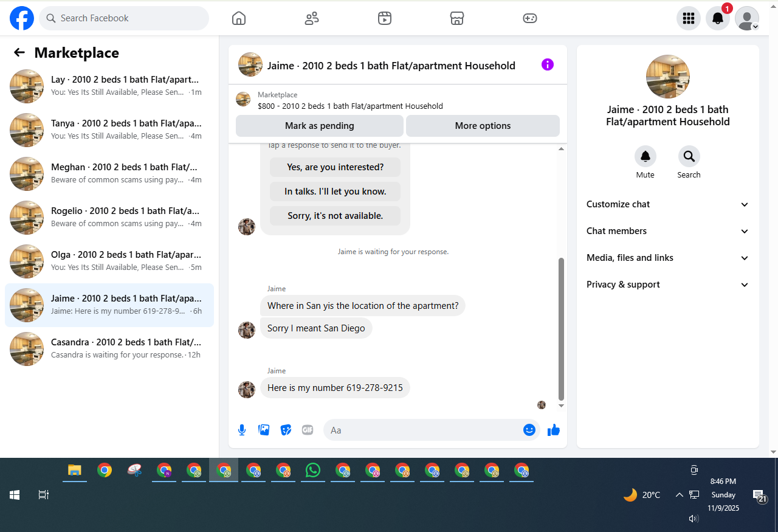Click the back arrow beside Marketplace heading
This screenshot has width=778, height=532.
tap(19, 52)
